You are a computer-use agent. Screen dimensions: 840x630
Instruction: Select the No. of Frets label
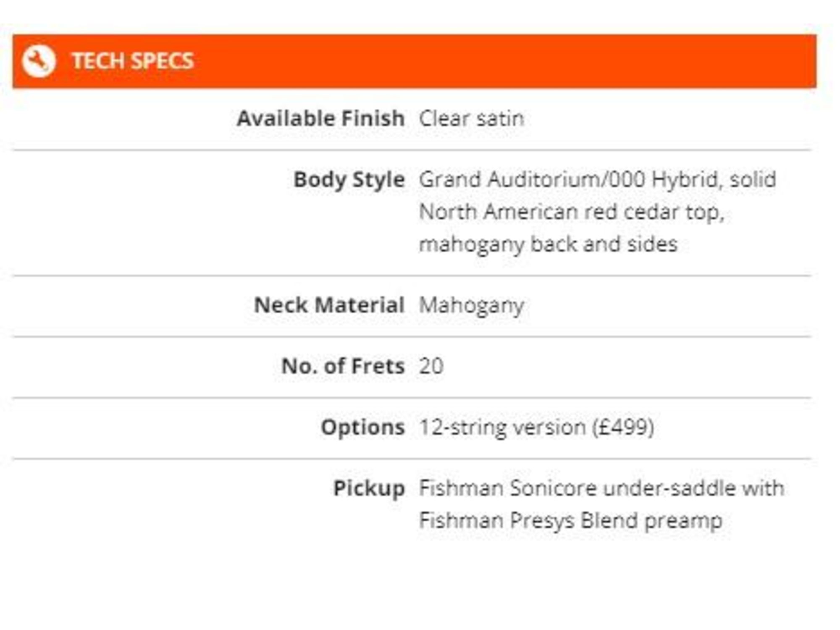coord(343,366)
